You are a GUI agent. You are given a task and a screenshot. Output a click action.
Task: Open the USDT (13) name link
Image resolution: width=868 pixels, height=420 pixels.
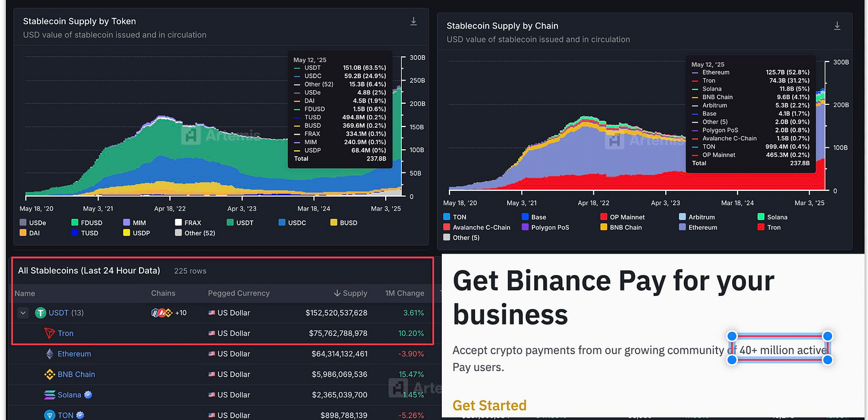click(x=67, y=313)
